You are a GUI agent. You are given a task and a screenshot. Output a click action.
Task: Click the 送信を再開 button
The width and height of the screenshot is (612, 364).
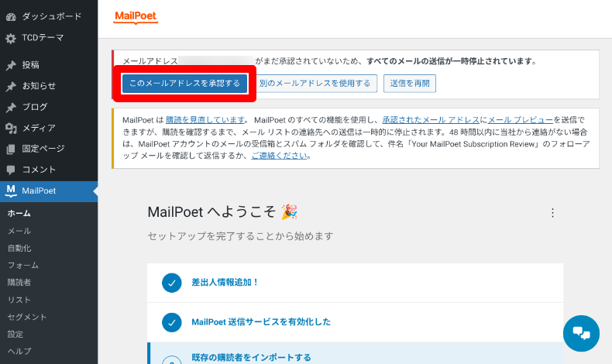410,84
